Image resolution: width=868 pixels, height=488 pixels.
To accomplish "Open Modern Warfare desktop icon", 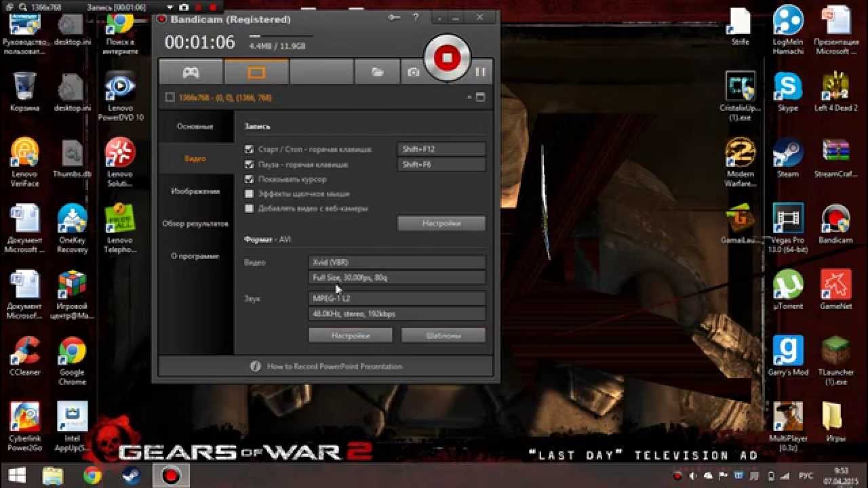I will tap(740, 163).
